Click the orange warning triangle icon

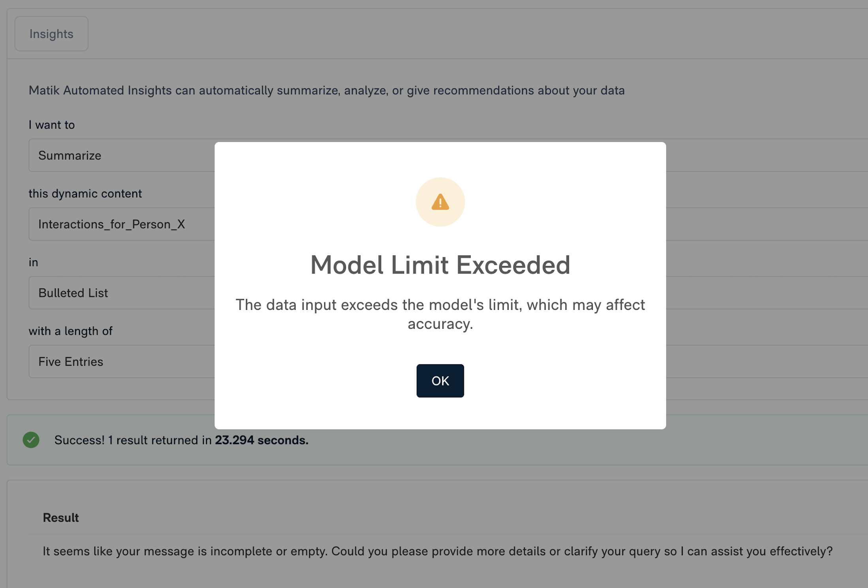[x=440, y=202]
